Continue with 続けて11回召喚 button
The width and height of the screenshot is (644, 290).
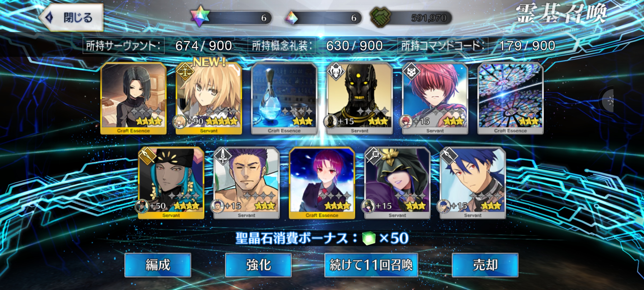(x=371, y=265)
